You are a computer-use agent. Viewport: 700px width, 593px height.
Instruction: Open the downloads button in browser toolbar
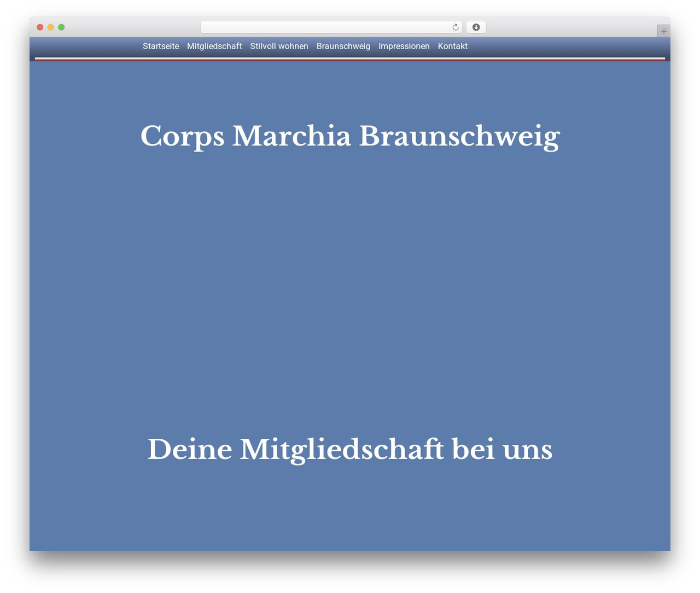point(476,27)
